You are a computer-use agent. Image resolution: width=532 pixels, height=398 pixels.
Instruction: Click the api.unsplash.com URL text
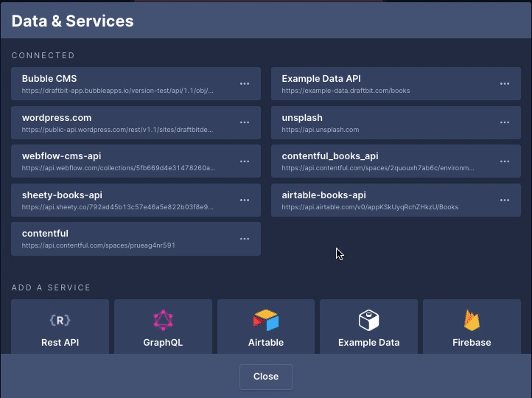[321, 130]
